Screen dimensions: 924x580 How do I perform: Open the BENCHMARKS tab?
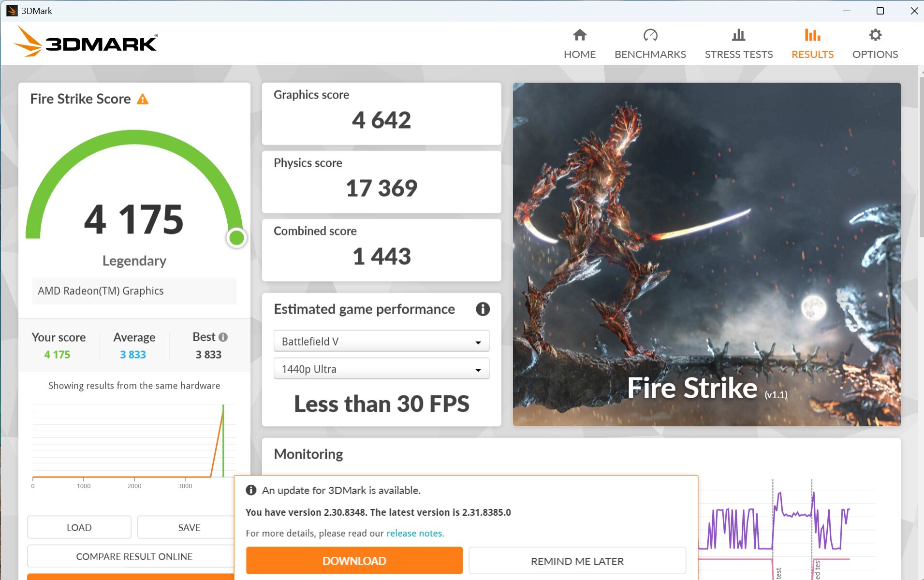pos(650,44)
